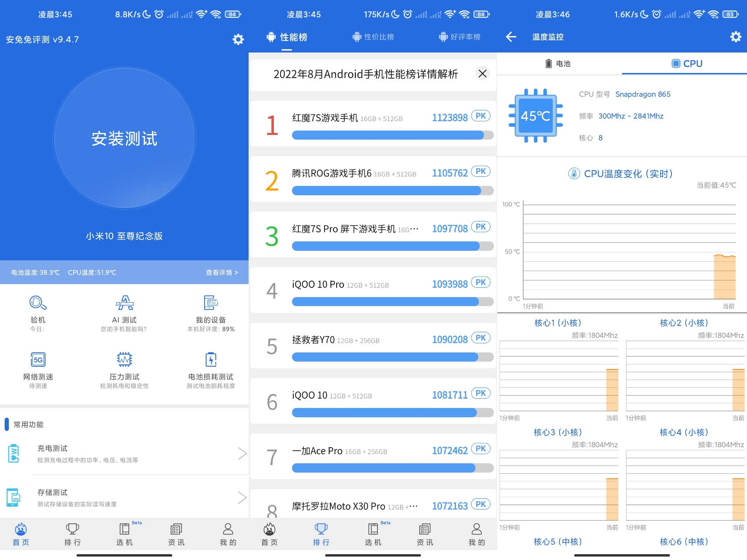747x560 pixels.
Task: Tap 我的 profile icon in middle screen nav bar
Action: [477, 529]
